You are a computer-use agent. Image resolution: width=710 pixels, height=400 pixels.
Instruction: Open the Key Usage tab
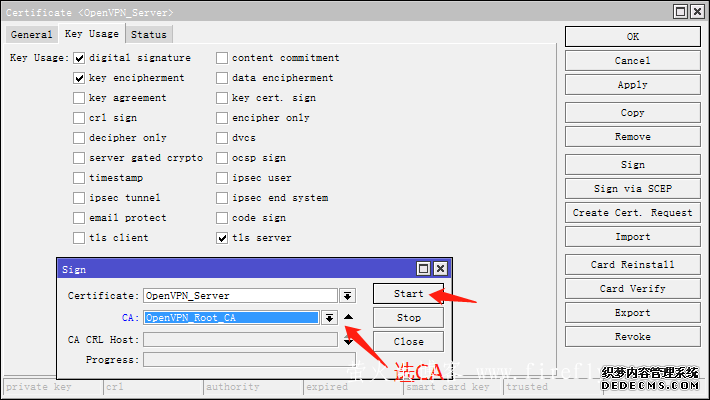(92, 34)
